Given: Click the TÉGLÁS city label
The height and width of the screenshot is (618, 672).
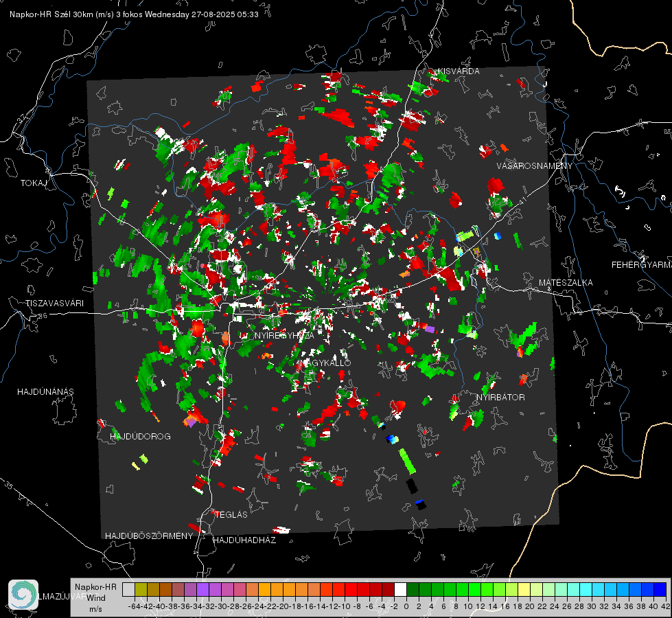Looking at the screenshot, I should [x=231, y=514].
